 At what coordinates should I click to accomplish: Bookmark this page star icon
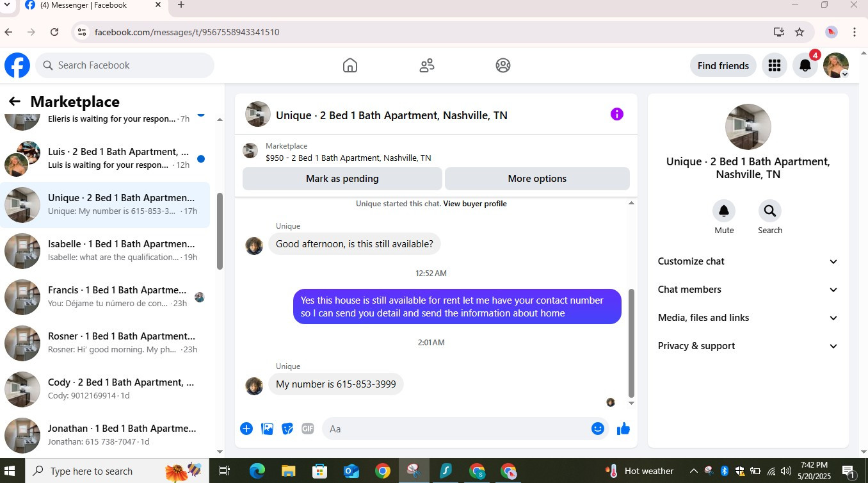[x=800, y=32]
